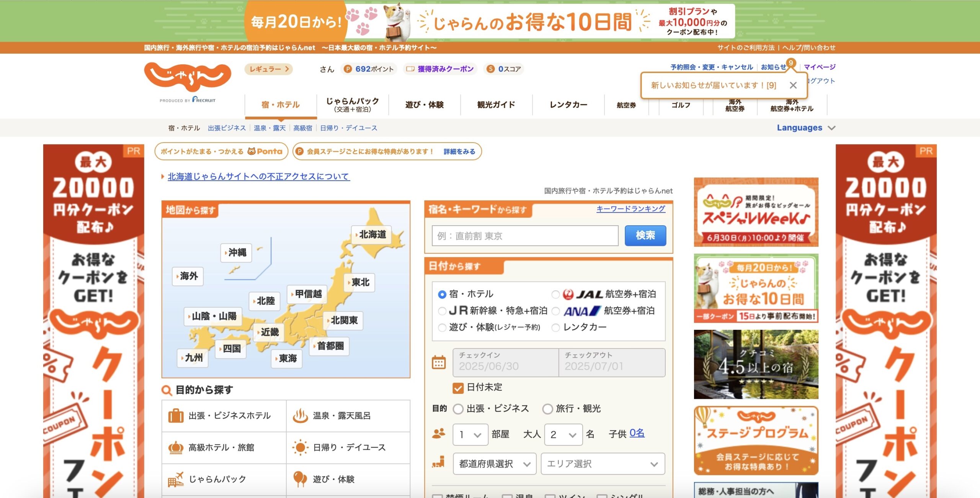The height and width of the screenshot is (498, 980).
Task: Click the hot spring onsen icon
Action: point(300,416)
